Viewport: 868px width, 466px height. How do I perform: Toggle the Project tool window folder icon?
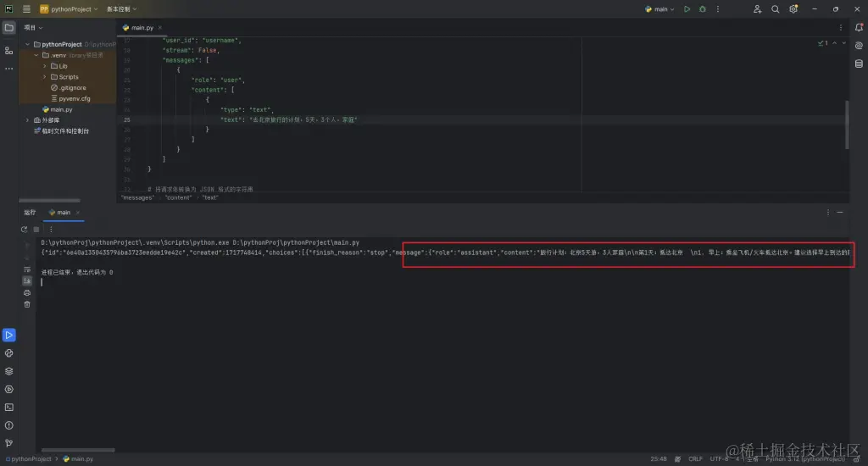[8, 27]
